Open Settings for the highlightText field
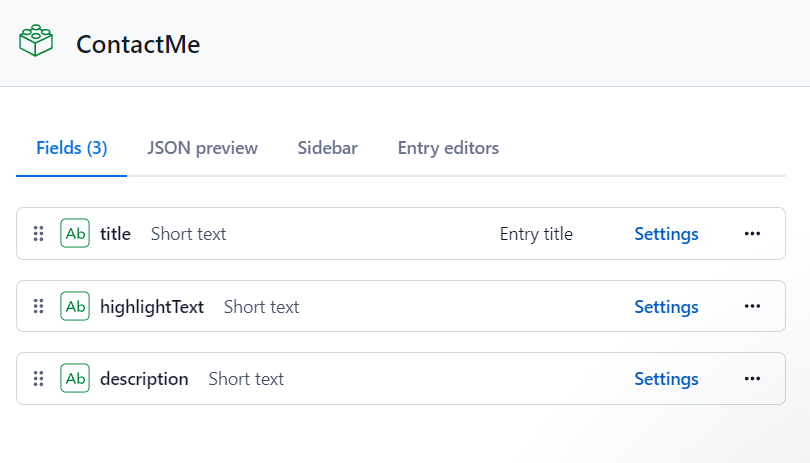 point(666,306)
